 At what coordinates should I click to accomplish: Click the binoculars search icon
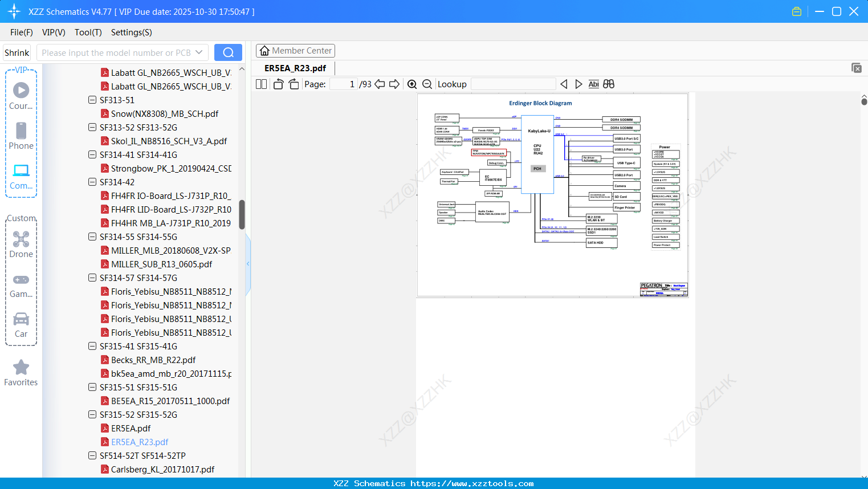pyautogui.click(x=609, y=84)
